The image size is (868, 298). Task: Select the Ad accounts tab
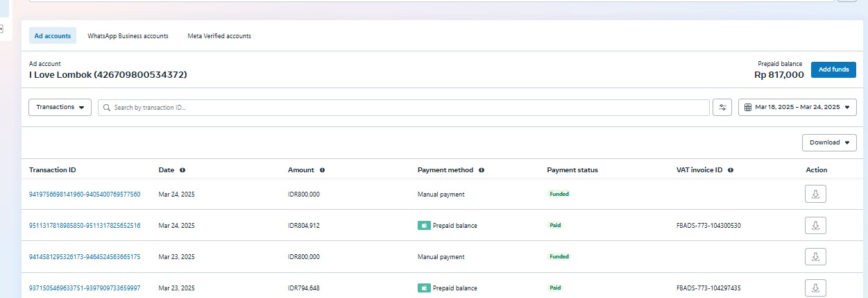click(53, 36)
